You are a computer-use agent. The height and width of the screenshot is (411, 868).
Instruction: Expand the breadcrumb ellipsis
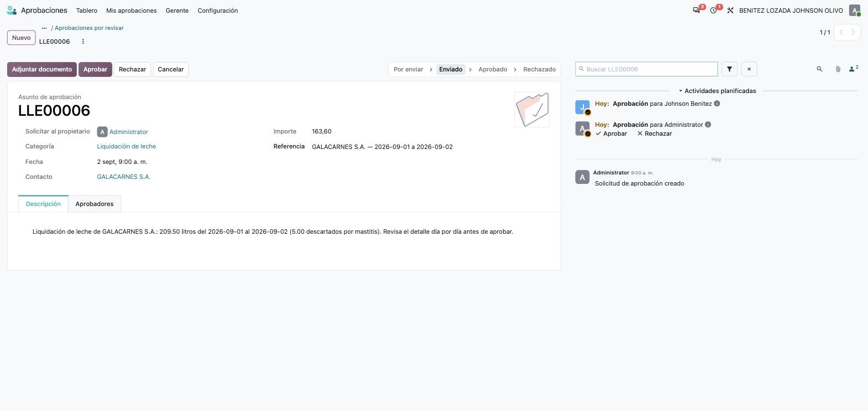pos(44,28)
